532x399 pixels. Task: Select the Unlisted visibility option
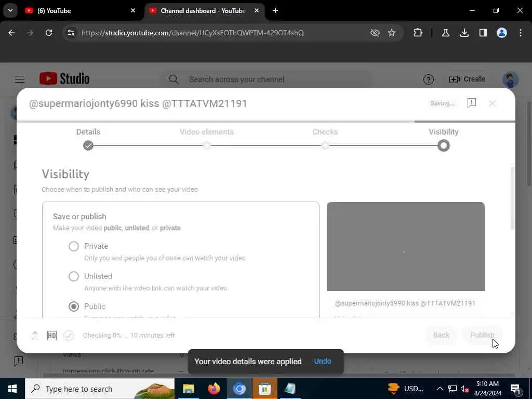[74, 276]
